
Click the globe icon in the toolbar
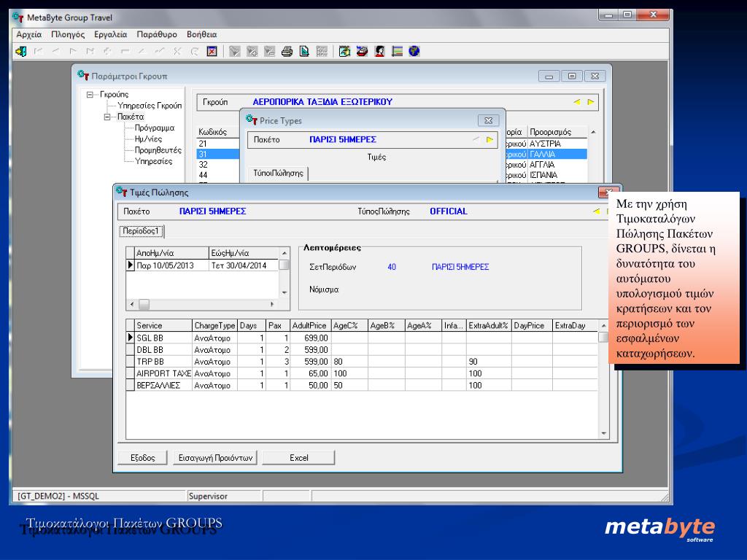point(414,51)
